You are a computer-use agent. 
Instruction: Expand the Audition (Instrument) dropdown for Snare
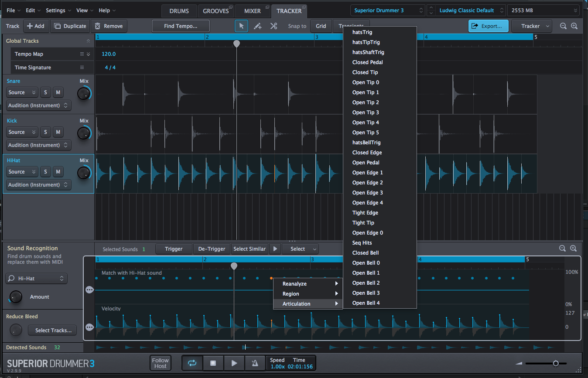[x=38, y=105]
